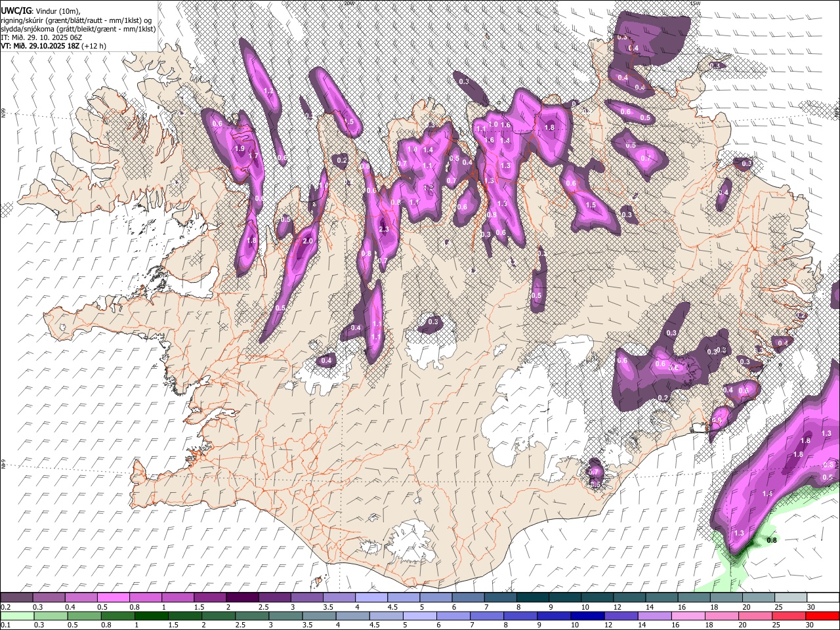This screenshot has height=630, width=840.
Task: Pick the 3.5 lavender-purple swatch, upper legend
Action: click(339, 598)
